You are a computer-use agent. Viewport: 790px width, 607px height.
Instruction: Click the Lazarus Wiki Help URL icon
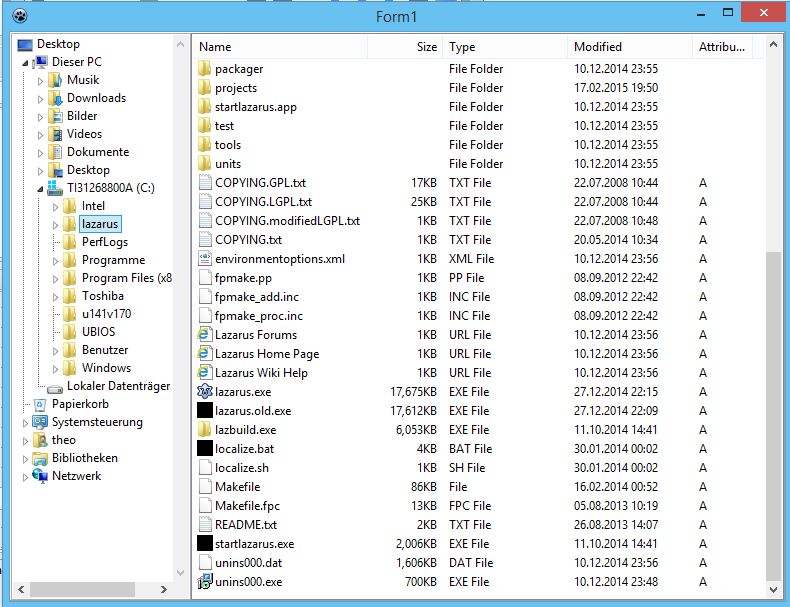204,373
